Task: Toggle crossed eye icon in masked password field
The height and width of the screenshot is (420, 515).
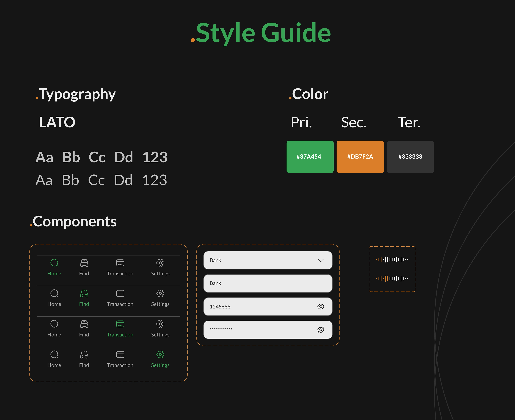Action: coord(321,330)
